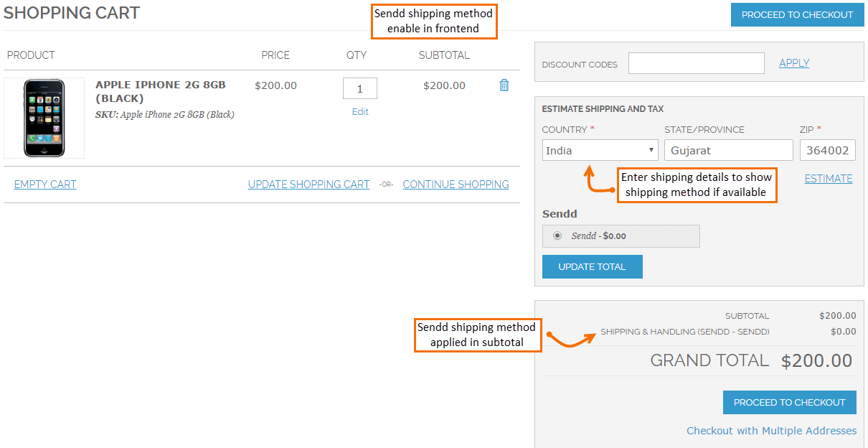Click the product price $200.00 in Price column

click(x=275, y=85)
